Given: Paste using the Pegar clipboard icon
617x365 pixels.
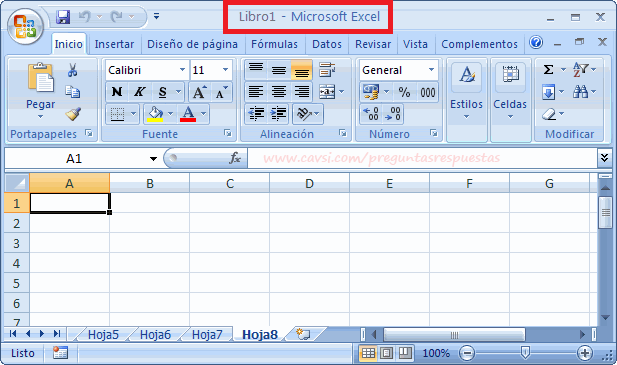Looking at the screenshot, I should point(41,78).
